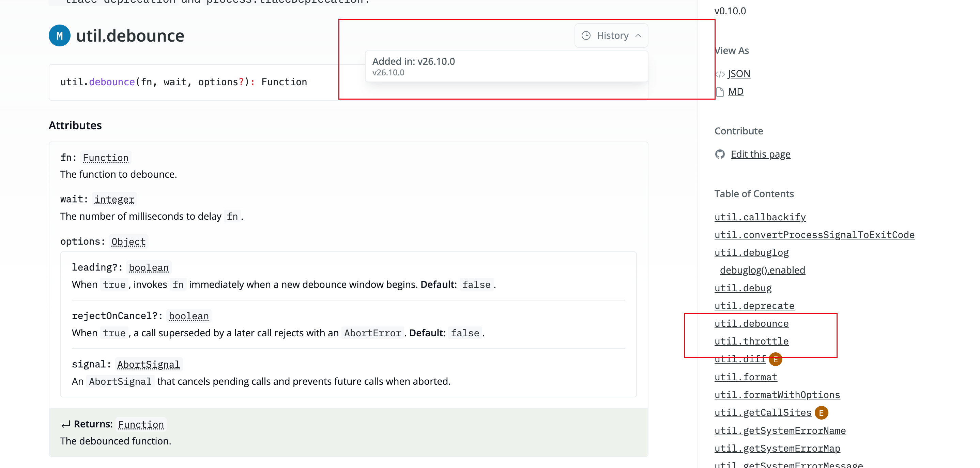
Task: Click the Returns arrow icon
Action: [65, 424]
